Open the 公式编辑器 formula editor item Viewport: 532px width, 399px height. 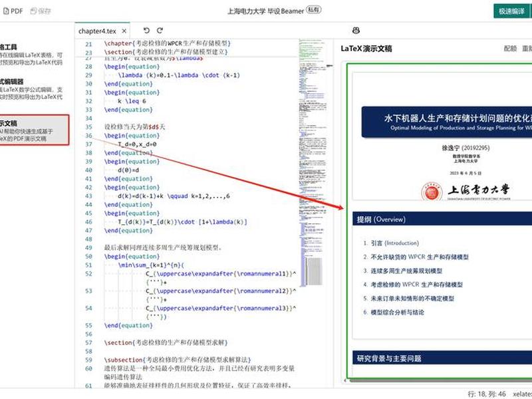[31, 89]
